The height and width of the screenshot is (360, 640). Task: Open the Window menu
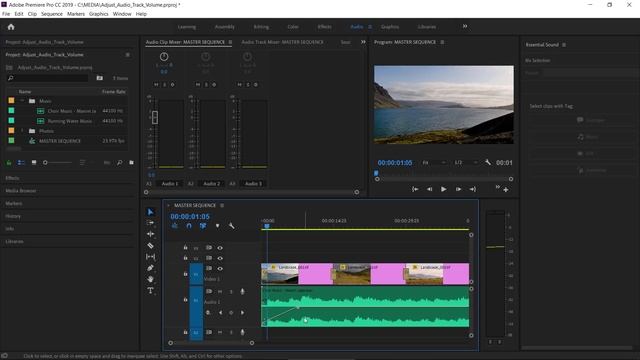[x=122, y=14]
